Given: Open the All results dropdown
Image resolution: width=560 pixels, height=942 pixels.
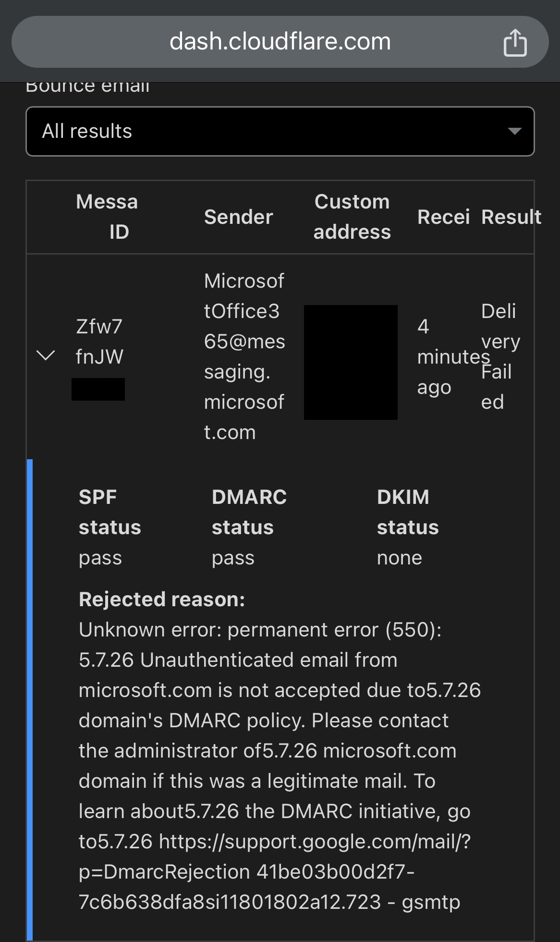Looking at the screenshot, I should [x=280, y=131].
